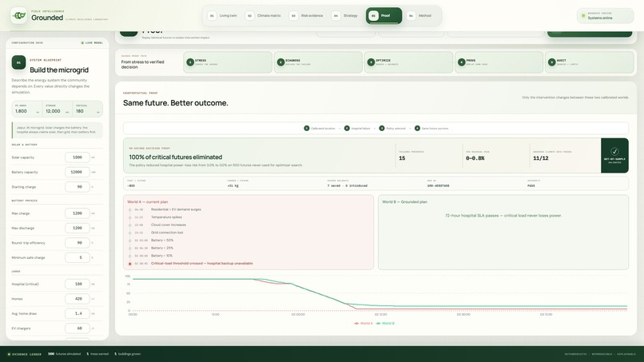Image resolution: width=644 pixels, height=362 pixels.
Task: Click the Critical 180 summary value
Action: (80, 111)
